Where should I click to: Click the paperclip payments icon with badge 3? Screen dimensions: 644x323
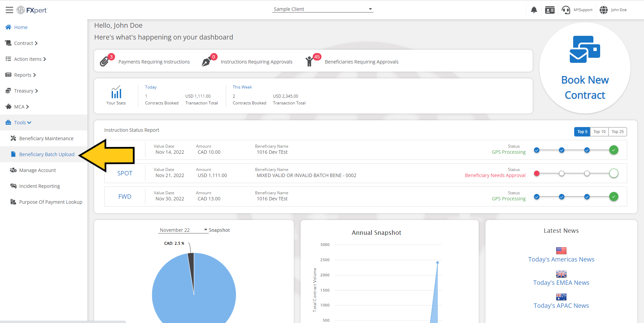click(105, 61)
